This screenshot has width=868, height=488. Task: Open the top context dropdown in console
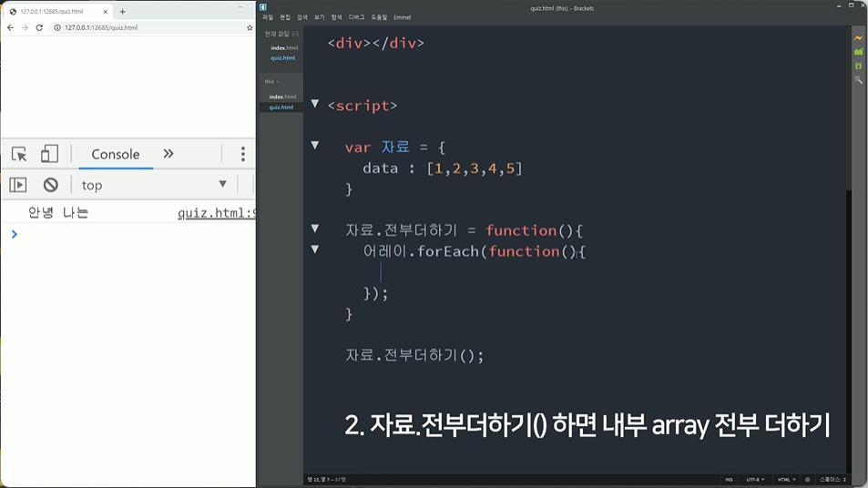point(154,185)
